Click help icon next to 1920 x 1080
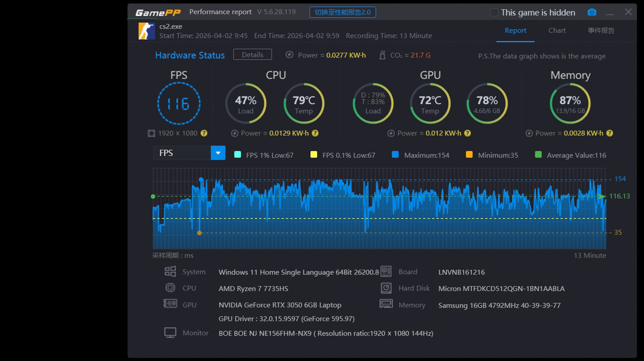Screen dimensions: 644x361 204,133
